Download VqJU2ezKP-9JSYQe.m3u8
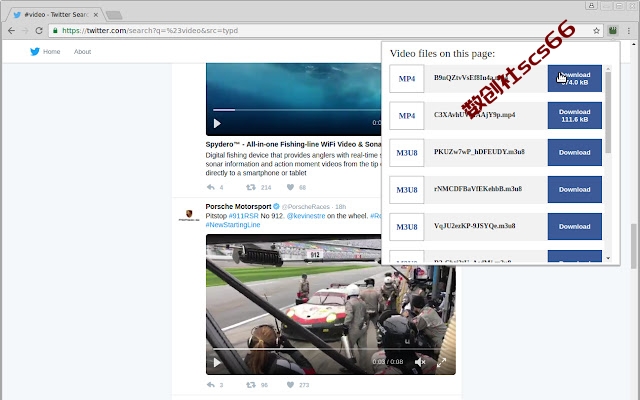This screenshot has height=400, width=640. (574, 226)
